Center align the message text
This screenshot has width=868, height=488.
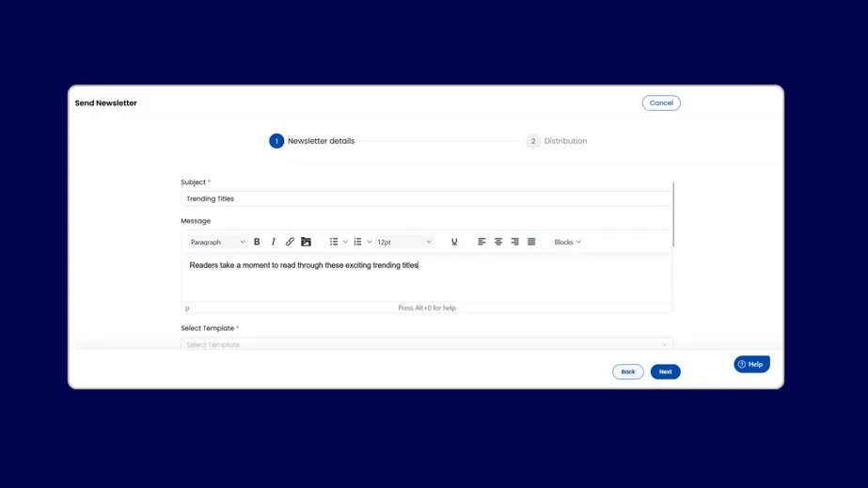click(498, 242)
